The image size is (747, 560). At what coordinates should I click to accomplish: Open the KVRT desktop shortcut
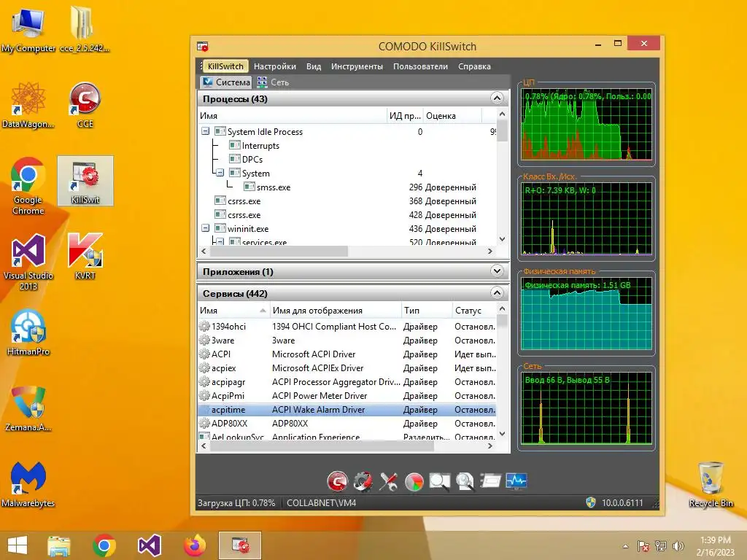click(x=85, y=256)
